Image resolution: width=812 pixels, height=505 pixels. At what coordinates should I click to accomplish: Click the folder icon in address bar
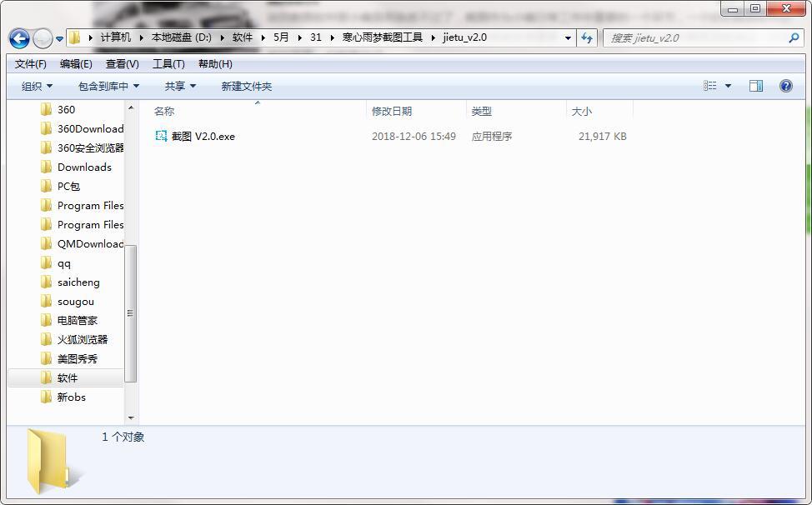(76, 37)
